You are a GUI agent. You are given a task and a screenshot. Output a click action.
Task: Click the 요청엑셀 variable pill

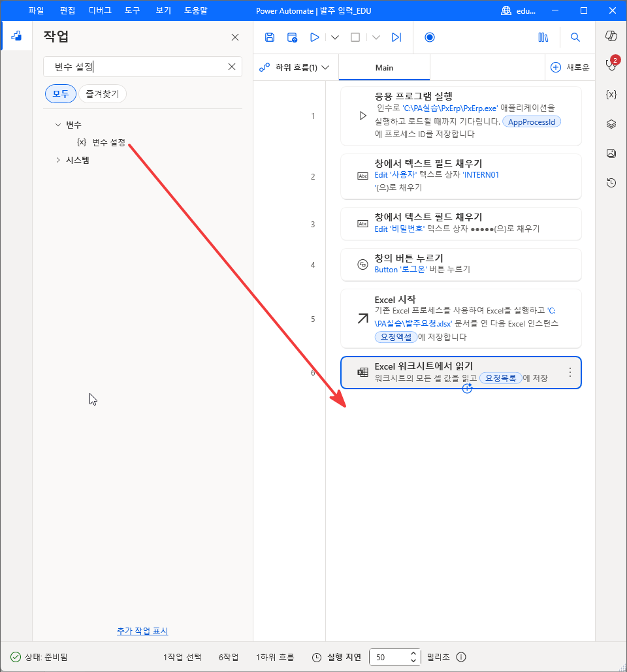pos(396,337)
